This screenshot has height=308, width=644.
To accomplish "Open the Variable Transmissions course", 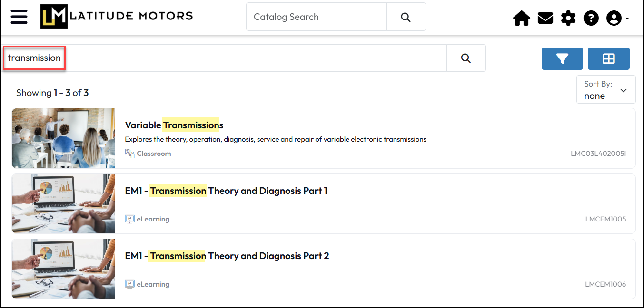I will 174,125.
